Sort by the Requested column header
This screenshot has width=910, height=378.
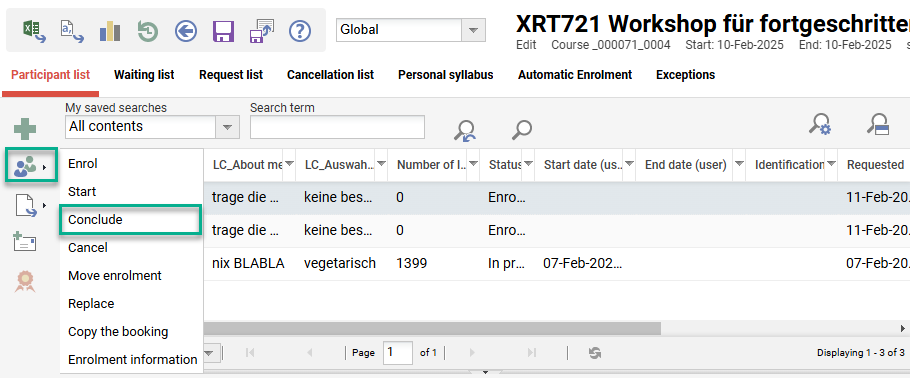coord(875,164)
